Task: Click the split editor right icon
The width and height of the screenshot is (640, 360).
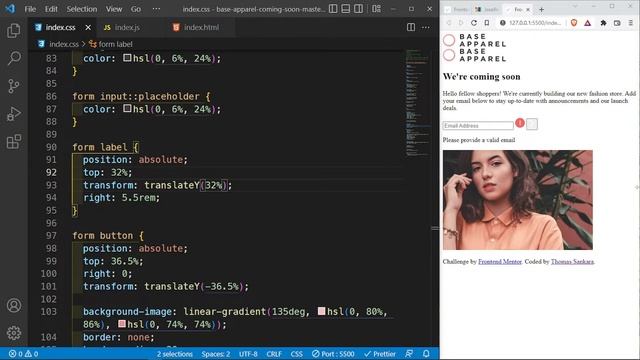Action: (x=411, y=27)
